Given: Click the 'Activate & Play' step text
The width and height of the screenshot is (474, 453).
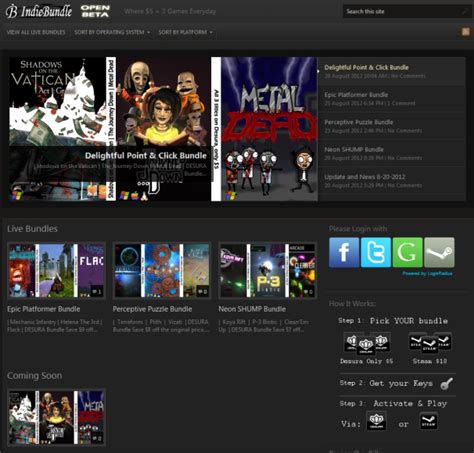Looking at the screenshot, I should pyautogui.click(x=410, y=403).
